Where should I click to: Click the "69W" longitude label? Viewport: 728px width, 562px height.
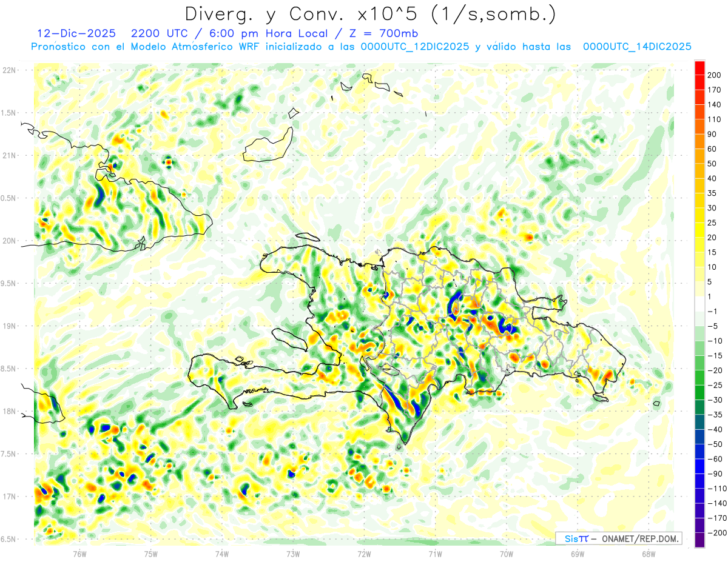[578, 554]
